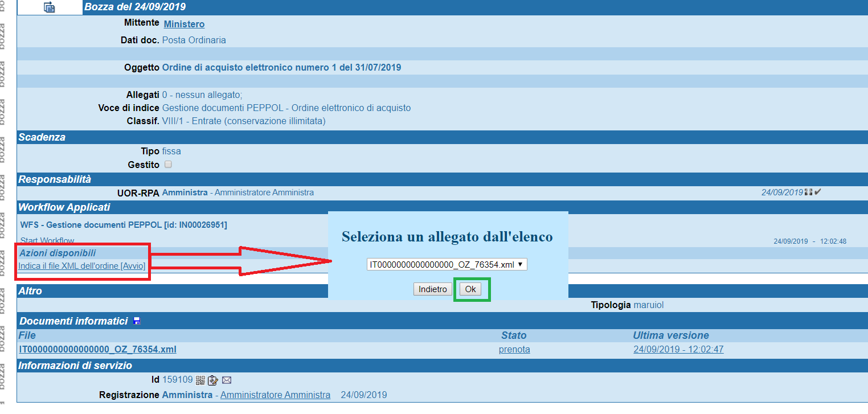This screenshot has height=414, width=868.
Task: Click the Indietro button in the dialog
Action: (x=433, y=289)
